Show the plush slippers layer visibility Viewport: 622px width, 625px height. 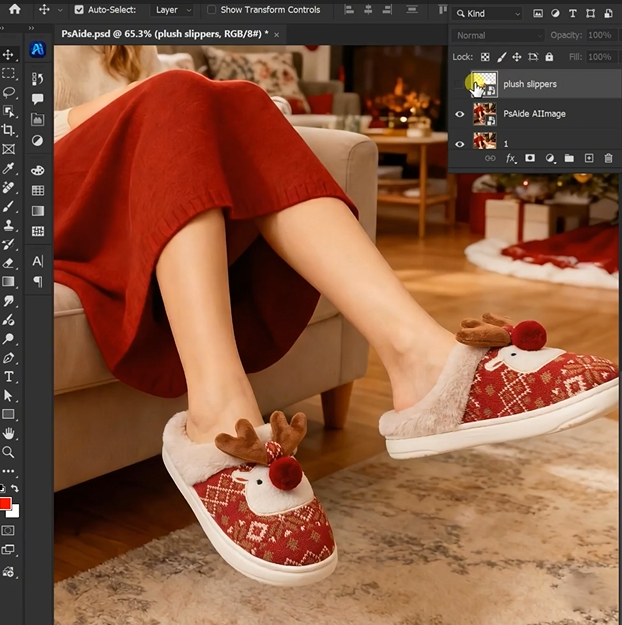tap(459, 84)
